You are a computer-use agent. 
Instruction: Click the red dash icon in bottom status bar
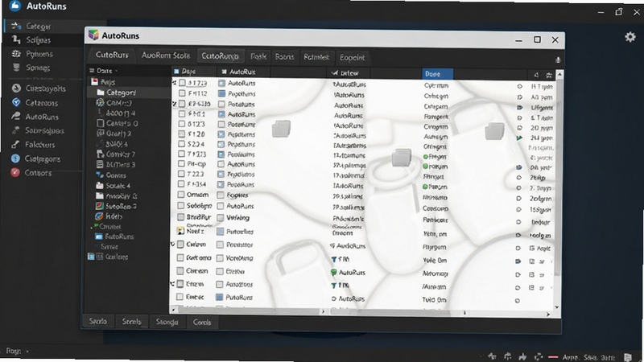[553, 356]
